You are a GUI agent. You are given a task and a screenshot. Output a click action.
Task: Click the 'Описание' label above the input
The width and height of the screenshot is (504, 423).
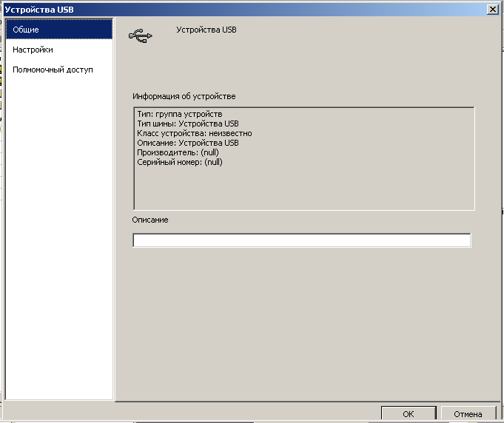pos(150,220)
